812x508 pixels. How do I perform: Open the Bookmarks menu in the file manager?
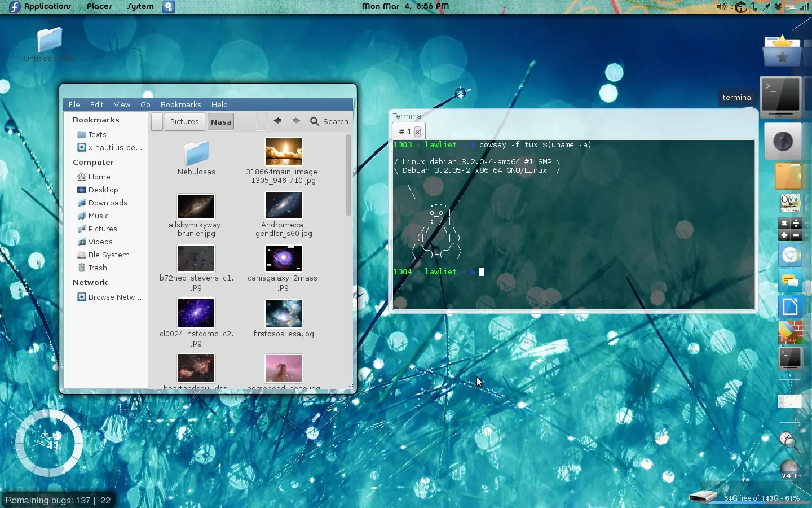180,104
